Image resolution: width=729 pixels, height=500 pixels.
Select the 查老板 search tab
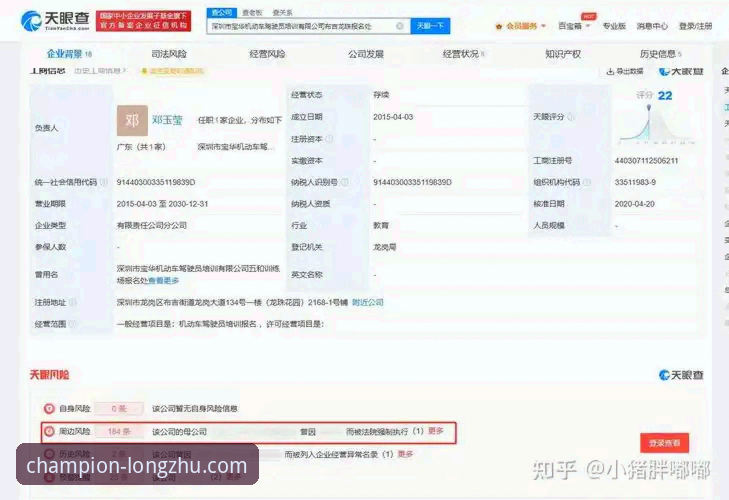252,13
